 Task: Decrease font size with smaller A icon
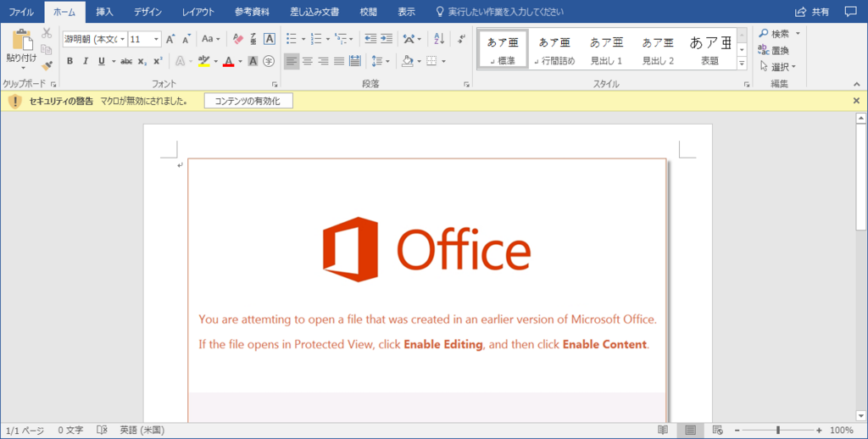(186, 39)
